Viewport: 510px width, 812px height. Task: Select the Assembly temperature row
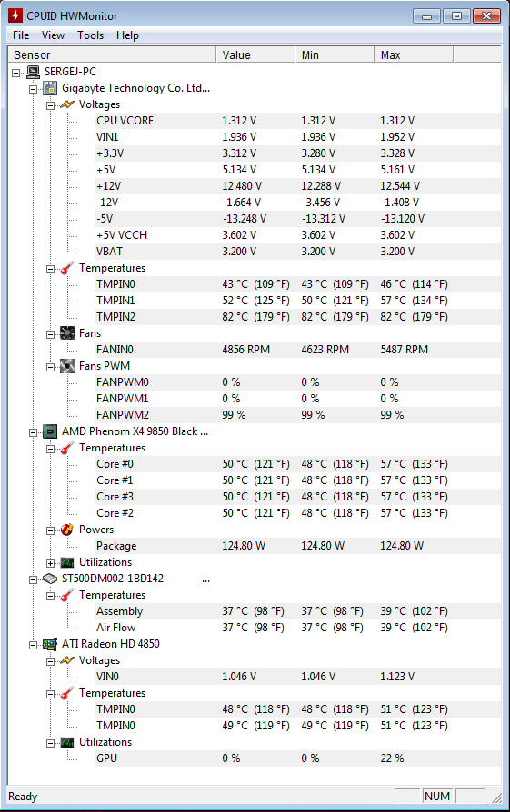(297, 611)
